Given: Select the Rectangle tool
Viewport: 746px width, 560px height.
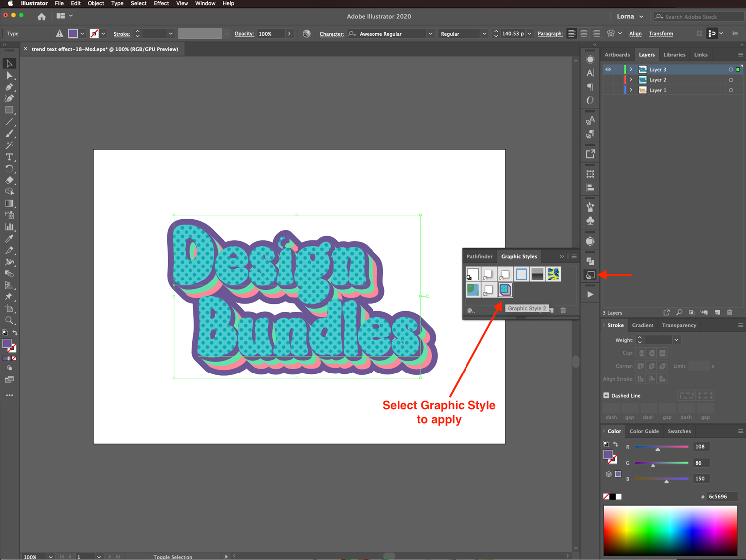Looking at the screenshot, I should click(9, 110).
